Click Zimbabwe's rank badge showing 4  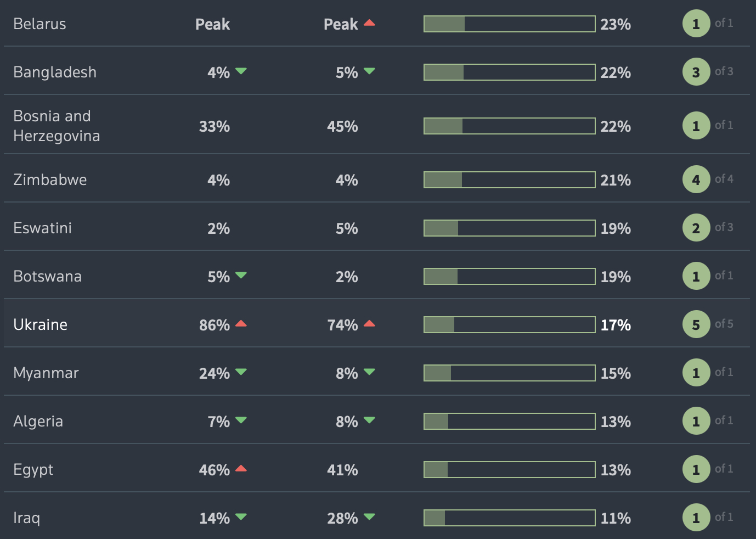(x=696, y=179)
